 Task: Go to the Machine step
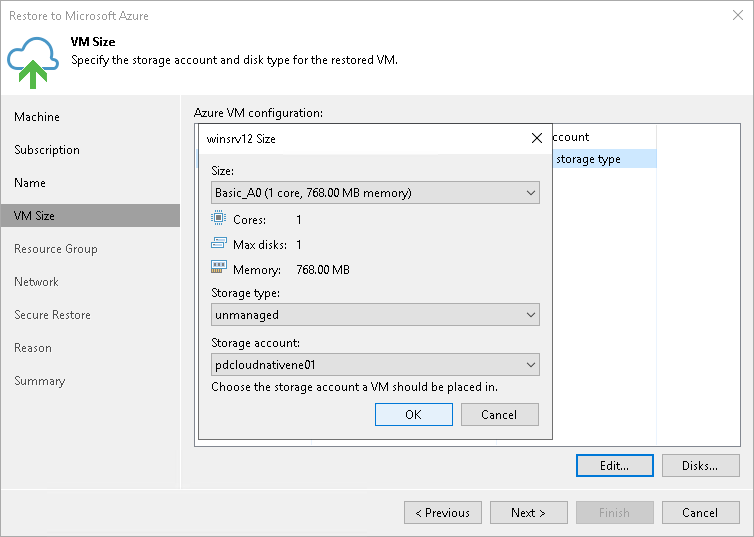pyautogui.click(x=37, y=117)
